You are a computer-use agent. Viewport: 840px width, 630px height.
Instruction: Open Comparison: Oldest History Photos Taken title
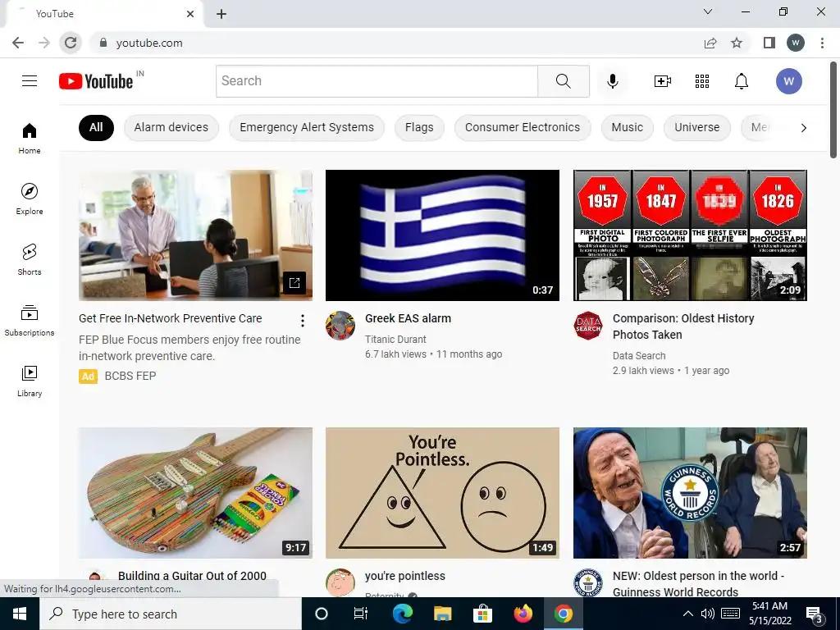pyautogui.click(x=683, y=326)
